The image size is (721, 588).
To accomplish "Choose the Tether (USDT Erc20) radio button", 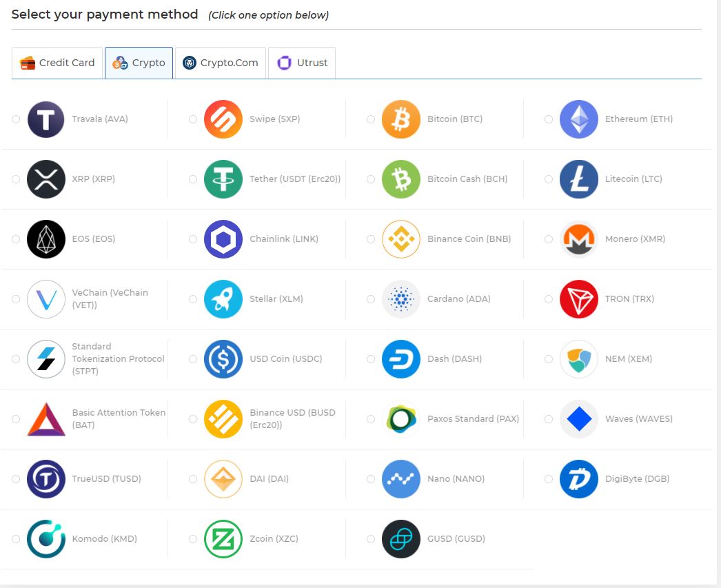I will click(x=193, y=179).
